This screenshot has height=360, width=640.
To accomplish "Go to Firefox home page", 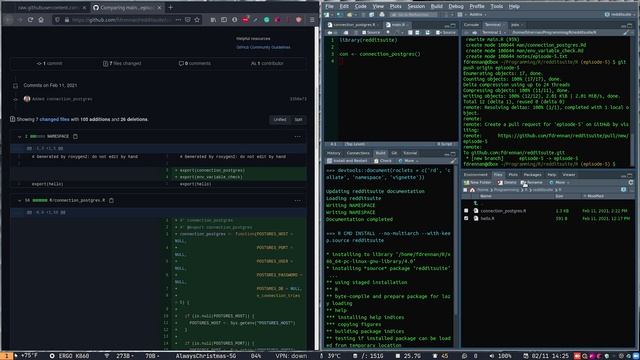I will click(41, 20).
